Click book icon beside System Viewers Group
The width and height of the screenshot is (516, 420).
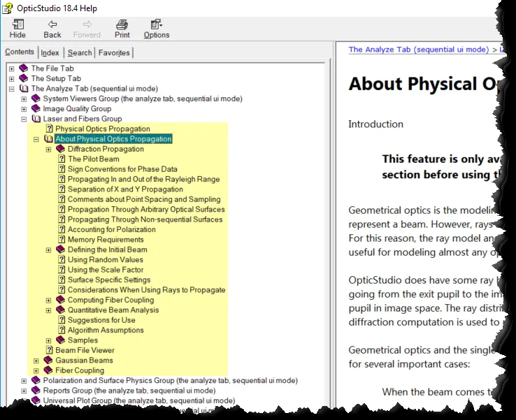(x=36, y=99)
